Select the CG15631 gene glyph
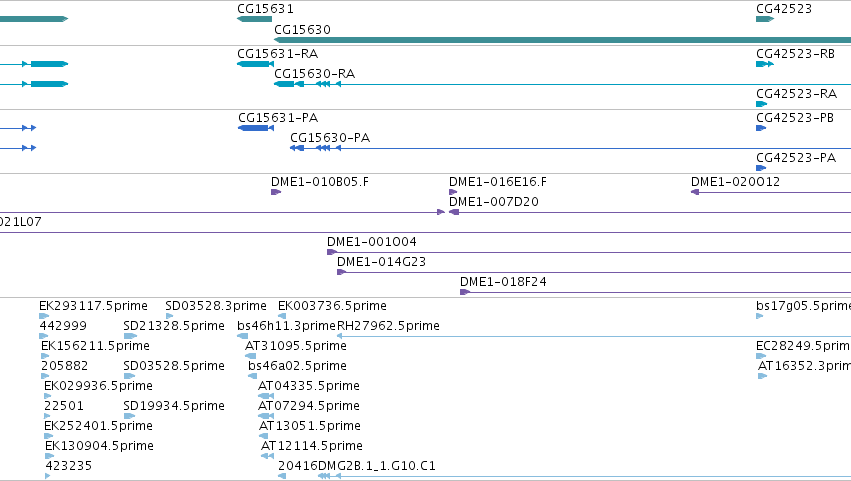Viewport: 851px width, 481px height. click(x=255, y=19)
